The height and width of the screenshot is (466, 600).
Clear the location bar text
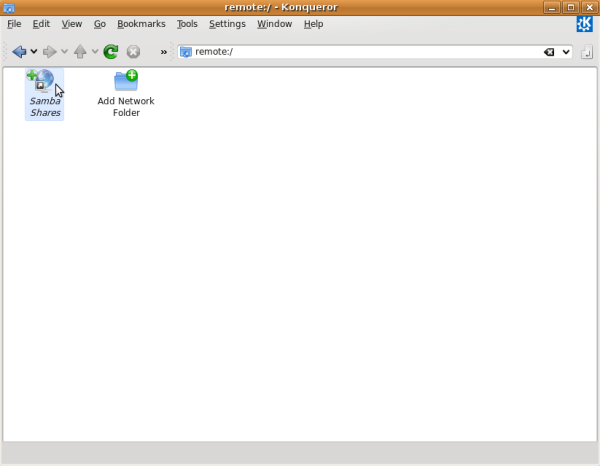[x=549, y=52]
